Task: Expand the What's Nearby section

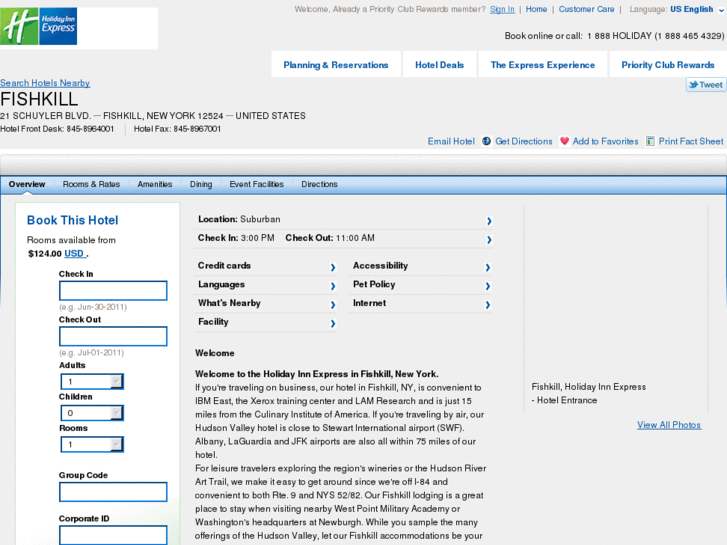Action: (266, 303)
